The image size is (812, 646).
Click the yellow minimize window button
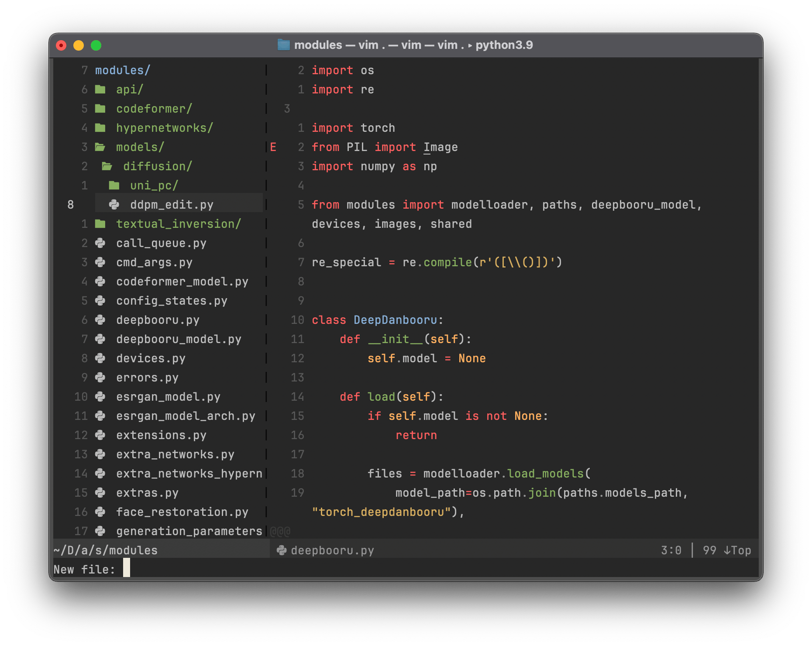tap(79, 45)
